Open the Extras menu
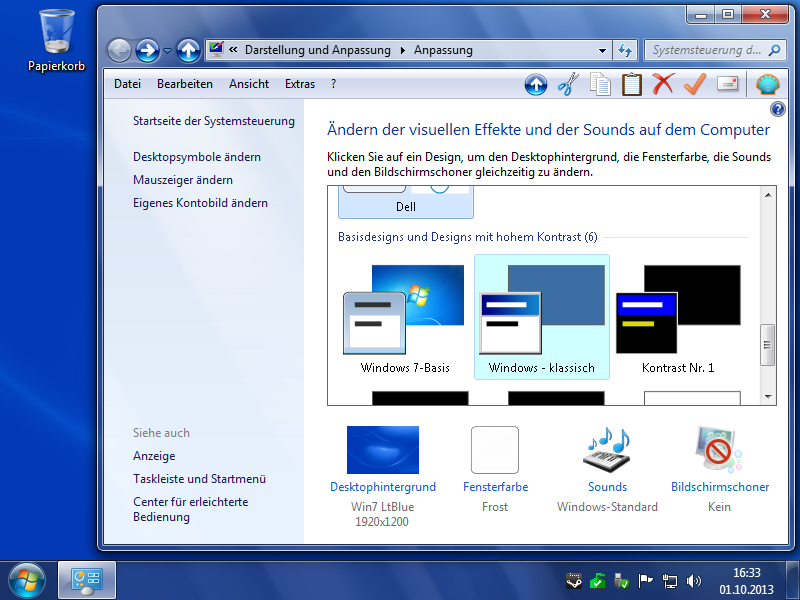Screen dimensions: 800x600 click(x=299, y=84)
